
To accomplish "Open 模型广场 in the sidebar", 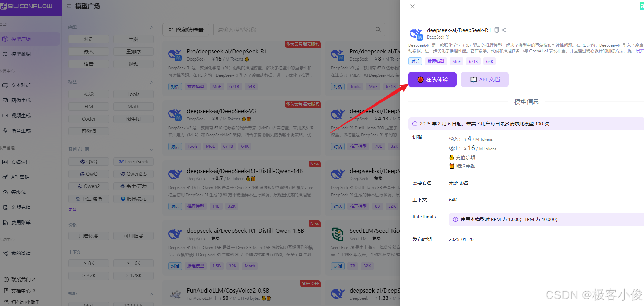I will pos(30,39).
